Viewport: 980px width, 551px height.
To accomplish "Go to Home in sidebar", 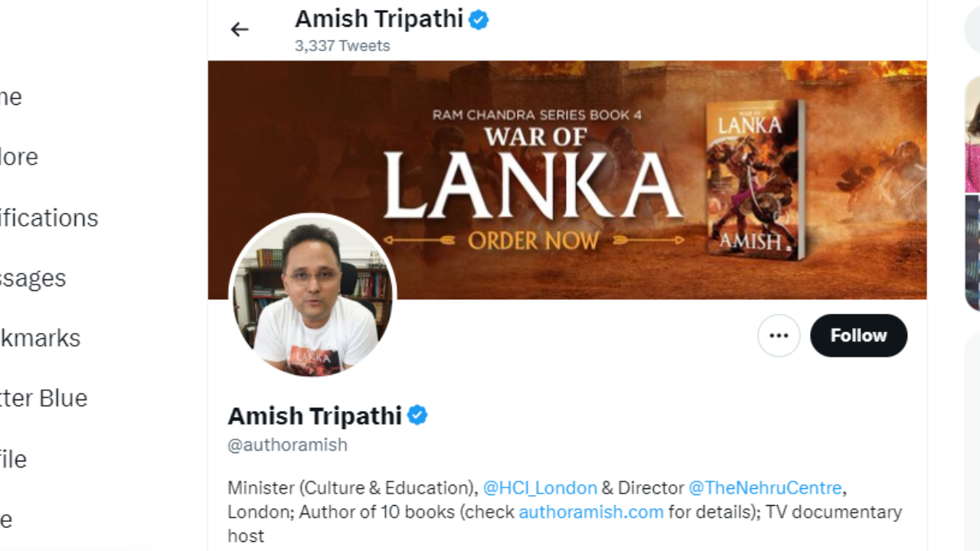I will click(11, 97).
